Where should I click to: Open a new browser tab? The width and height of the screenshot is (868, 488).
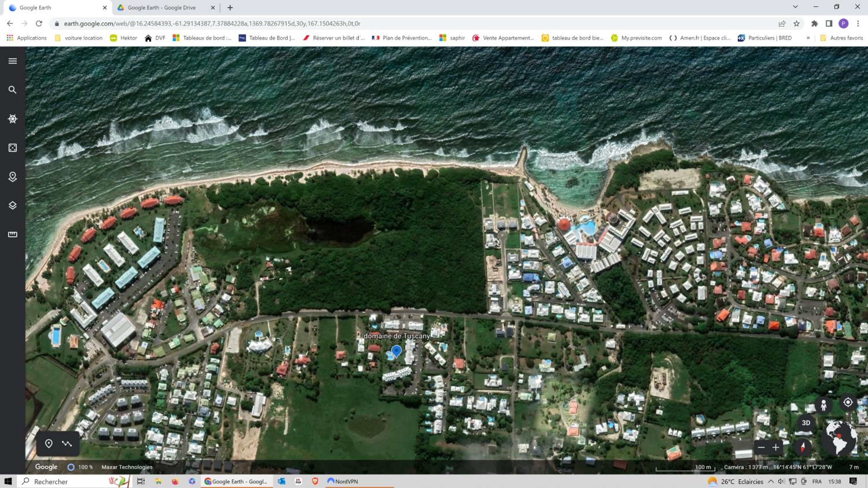click(230, 8)
